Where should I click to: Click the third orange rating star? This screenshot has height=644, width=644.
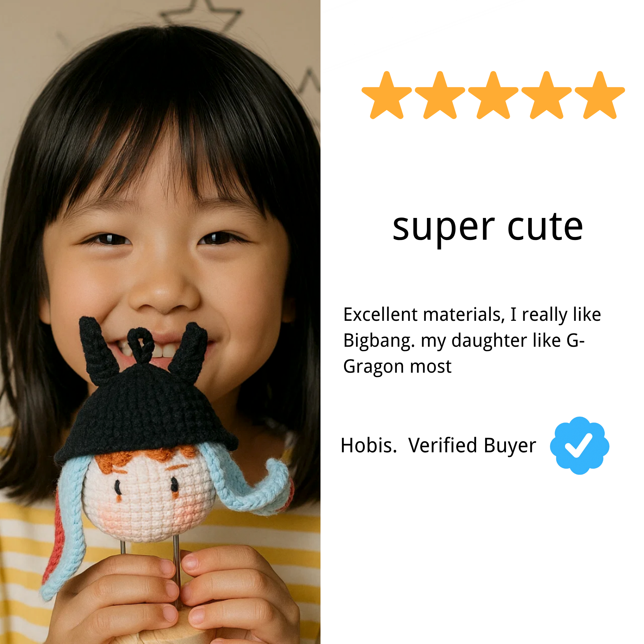[493, 96]
